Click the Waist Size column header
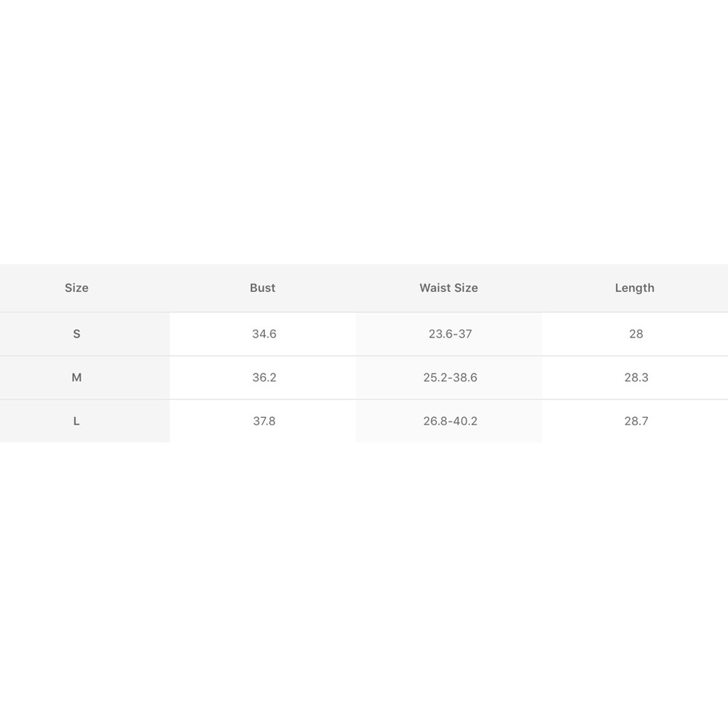The image size is (728, 728). 448,288
